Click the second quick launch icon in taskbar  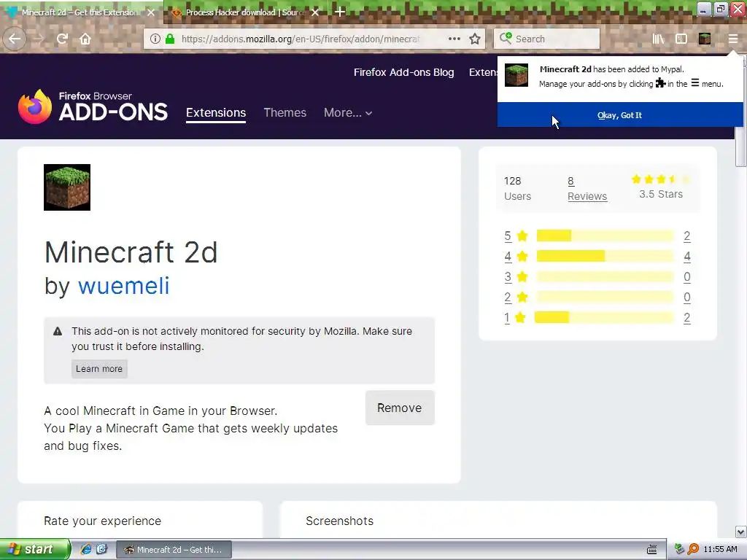pyautogui.click(x=102, y=549)
